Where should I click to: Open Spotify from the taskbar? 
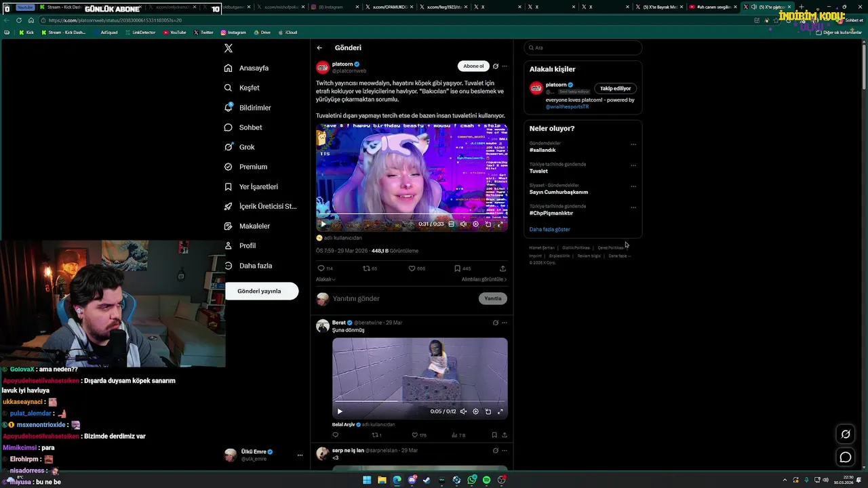point(486,480)
